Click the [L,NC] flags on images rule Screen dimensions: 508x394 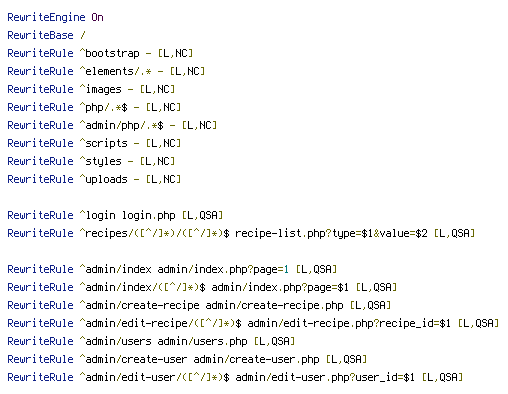[157, 89]
